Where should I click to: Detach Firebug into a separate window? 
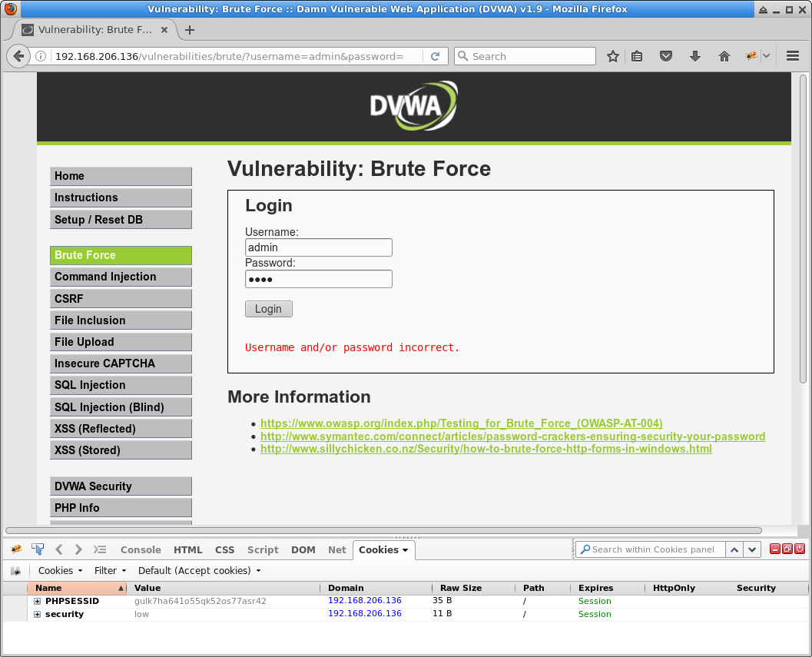pos(787,549)
